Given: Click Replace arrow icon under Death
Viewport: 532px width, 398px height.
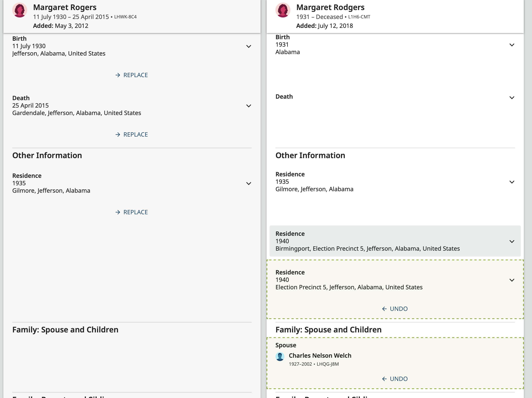Looking at the screenshot, I should [118, 135].
